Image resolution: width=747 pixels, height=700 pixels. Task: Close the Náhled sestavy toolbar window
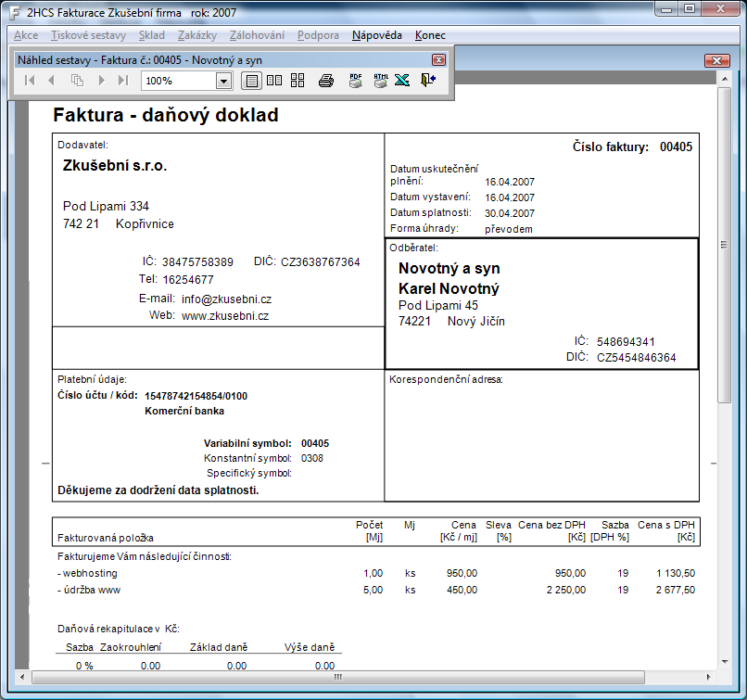pos(439,58)
